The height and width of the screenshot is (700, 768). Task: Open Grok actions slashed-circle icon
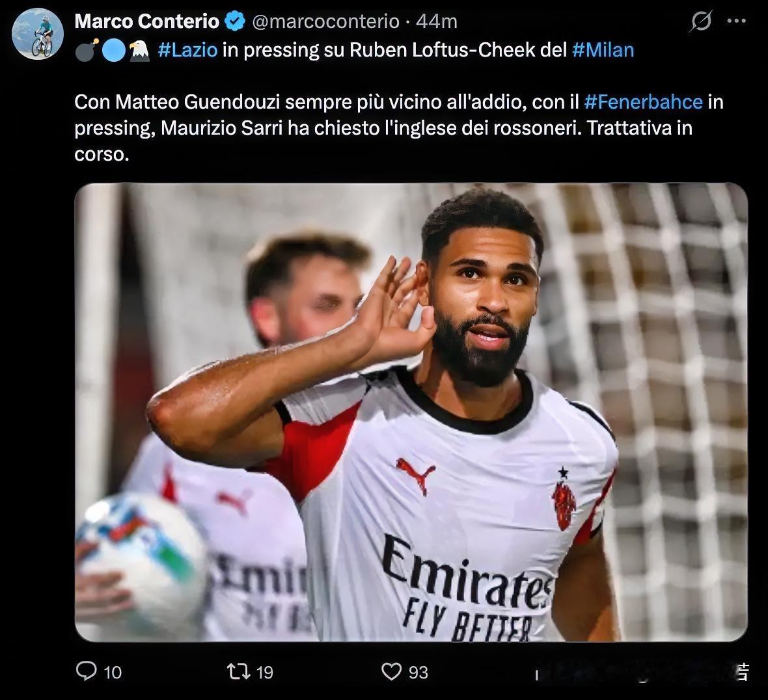point(700,22)
